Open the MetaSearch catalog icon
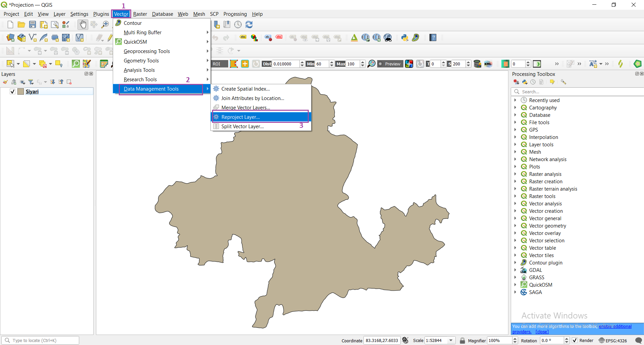Screen dimensions: 644x345 pyautogui.click(x=388, y=38)
